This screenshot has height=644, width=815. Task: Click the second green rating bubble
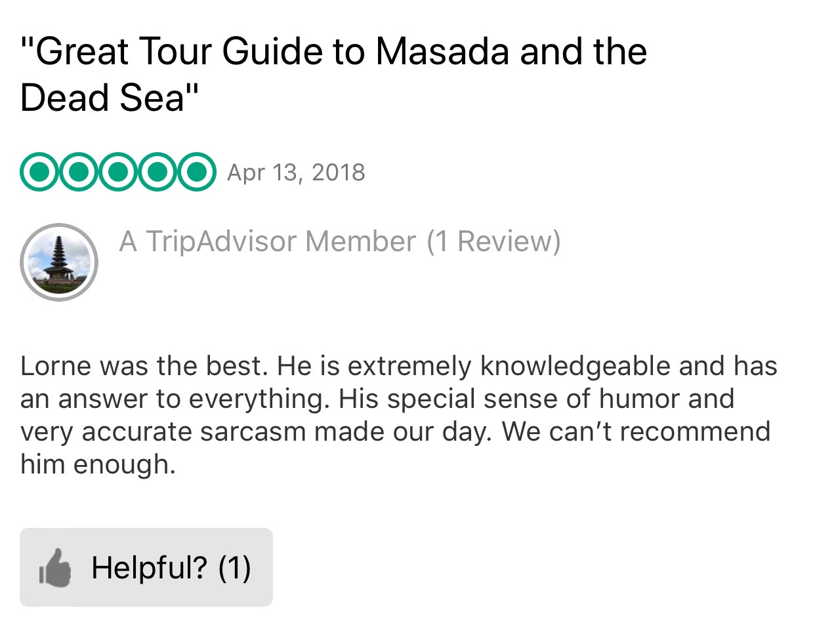click(x=79, y=172)
